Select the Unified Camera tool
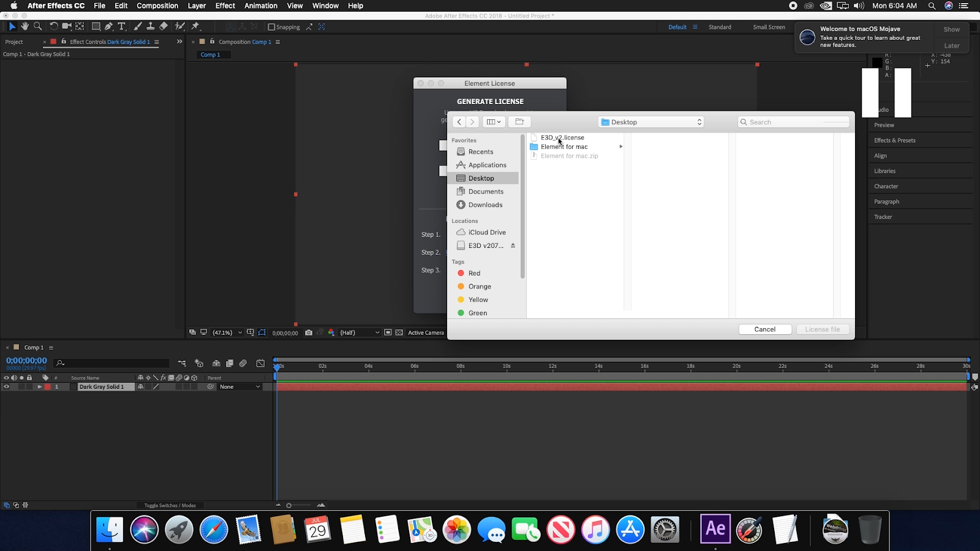 pyautogui.click(x=67, y=26)
